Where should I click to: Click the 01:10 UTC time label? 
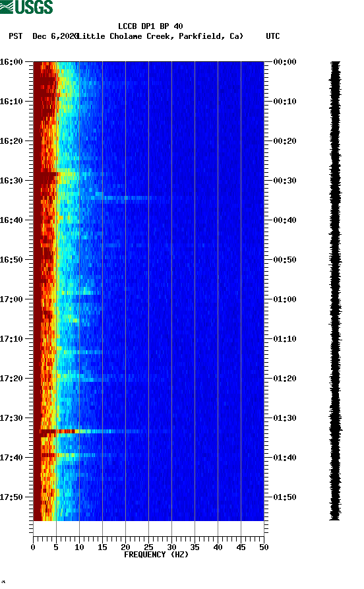pyautogui.click(x=285, y=339)
